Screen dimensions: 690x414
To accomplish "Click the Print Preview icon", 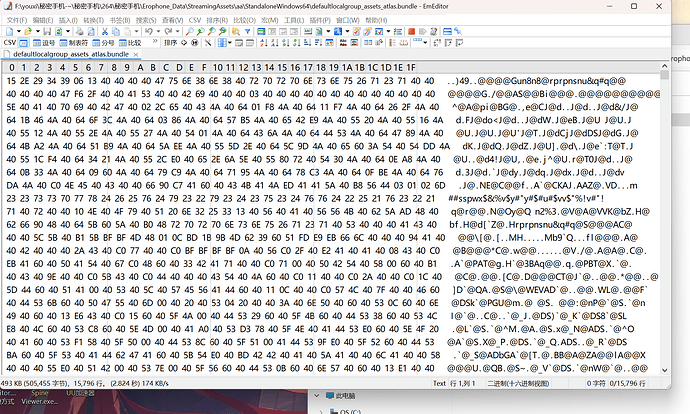I will (91, 31).
